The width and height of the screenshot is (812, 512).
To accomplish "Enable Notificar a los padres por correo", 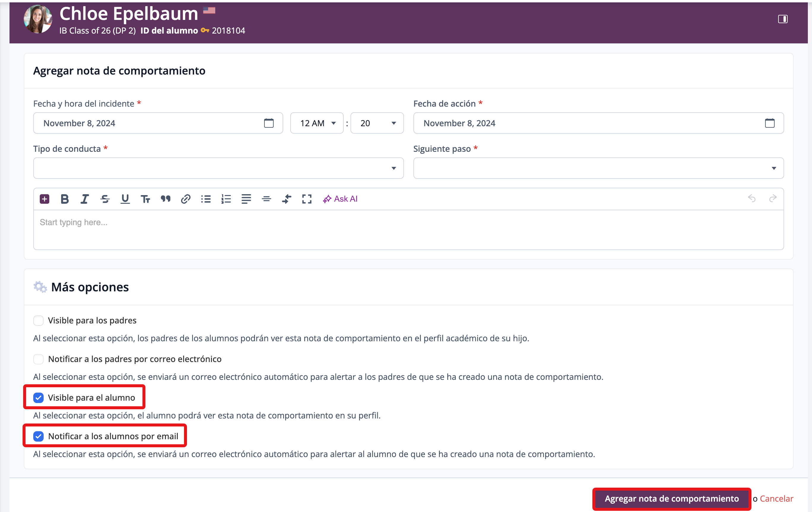I will tap(39, 359).
